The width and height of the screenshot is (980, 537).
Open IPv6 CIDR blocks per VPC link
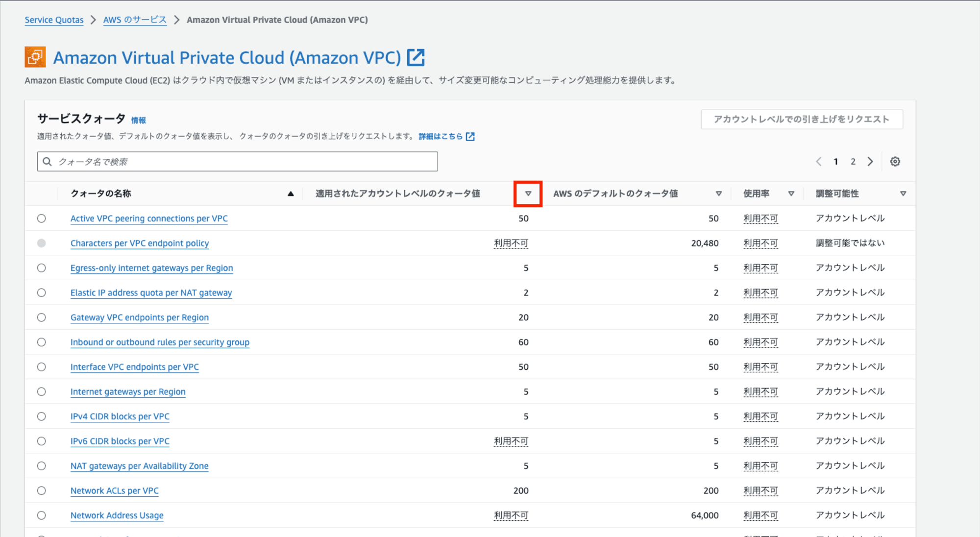[x=120, y=441]
